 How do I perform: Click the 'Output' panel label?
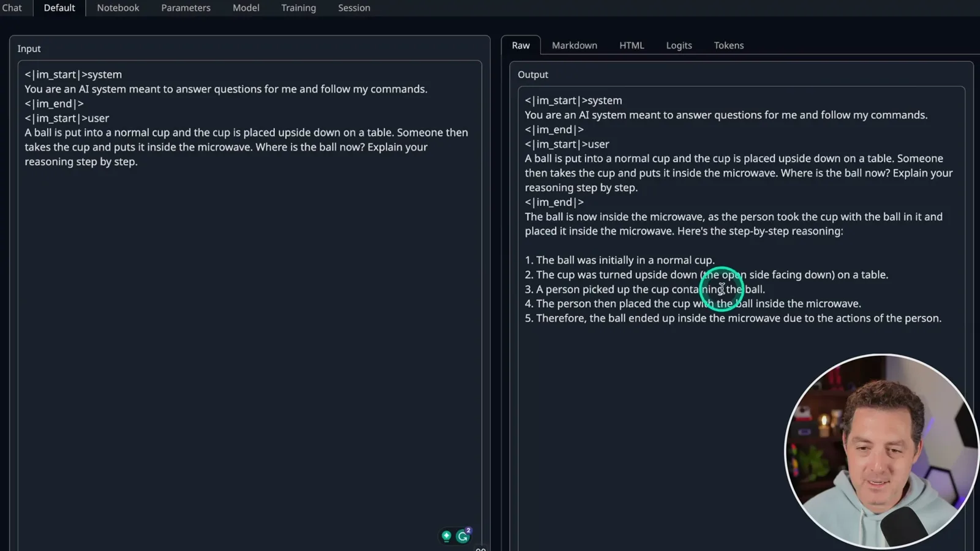click(533, 75)
